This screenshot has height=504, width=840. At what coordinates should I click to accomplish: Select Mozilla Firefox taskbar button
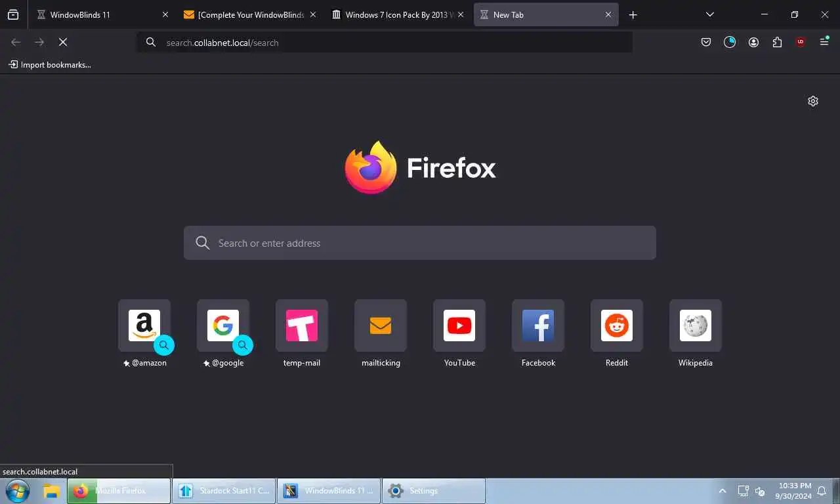(x=119, y=491)
